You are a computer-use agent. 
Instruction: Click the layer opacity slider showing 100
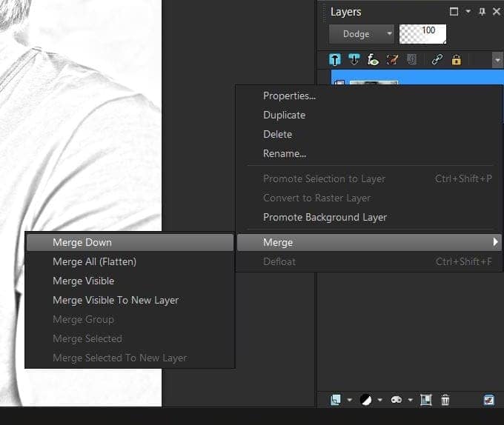pyautogui.click(x=423, y=34)
